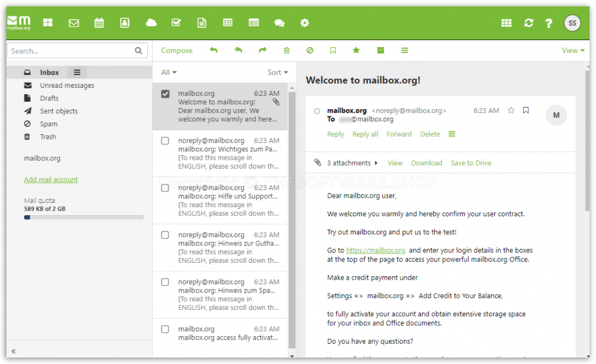Click the Add mail account link
This screenshot has width=596, height=364.
51,180
